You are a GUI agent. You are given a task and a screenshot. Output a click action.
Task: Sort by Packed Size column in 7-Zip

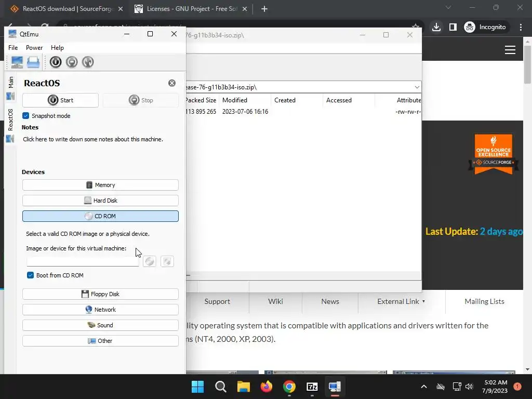tap(201, 100)
